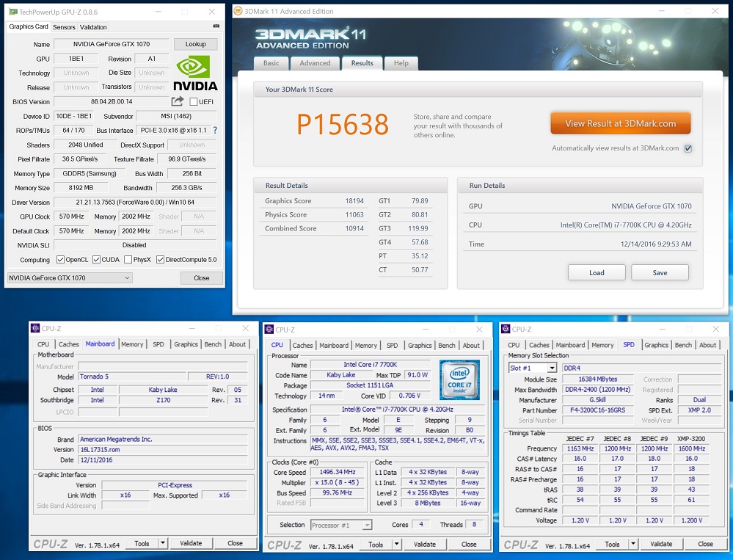Open the Advanced tab in 3DMark 11
The image size is (733, 560).
tap(315, 63)
